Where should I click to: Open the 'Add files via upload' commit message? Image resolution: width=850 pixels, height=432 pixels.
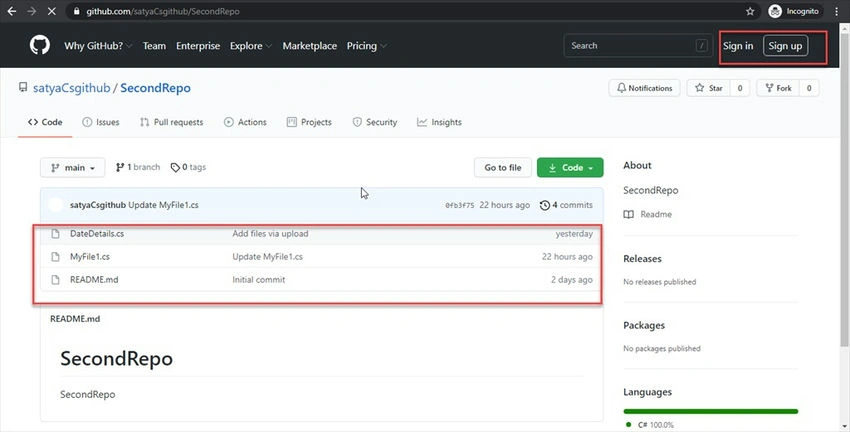(270, 234)
